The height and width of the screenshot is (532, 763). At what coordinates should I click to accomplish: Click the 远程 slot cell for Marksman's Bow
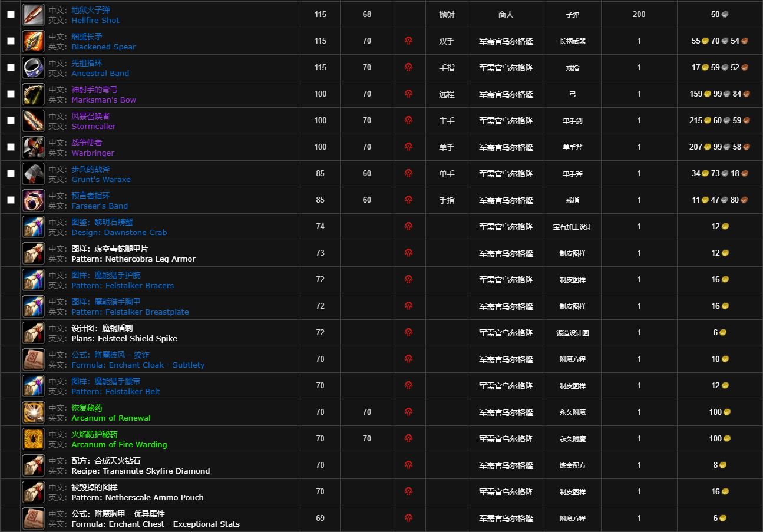tap(447, 94)
